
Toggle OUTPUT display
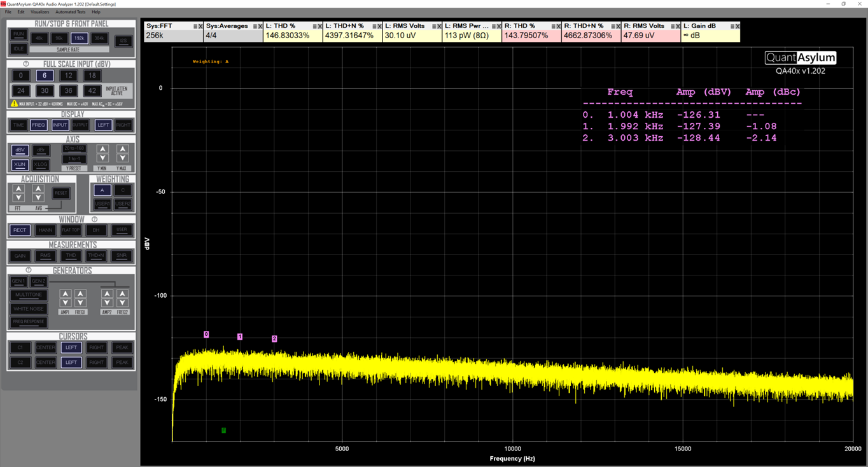[80, 125]
